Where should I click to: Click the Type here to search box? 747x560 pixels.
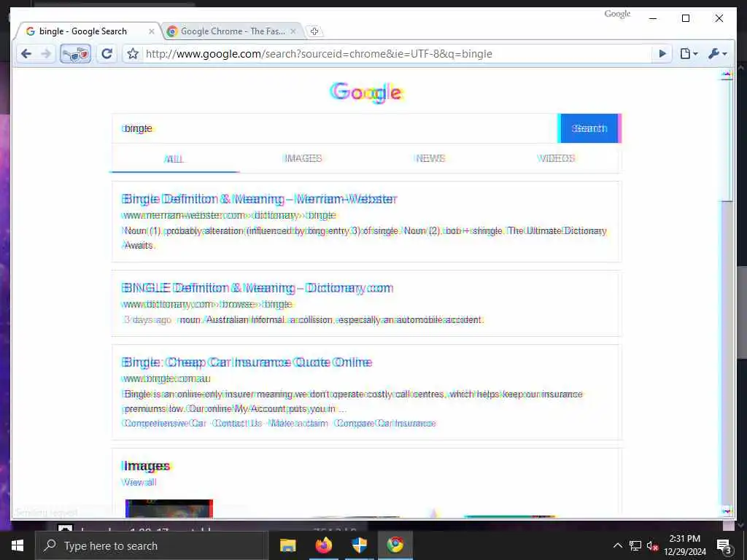tap(152, 545)
